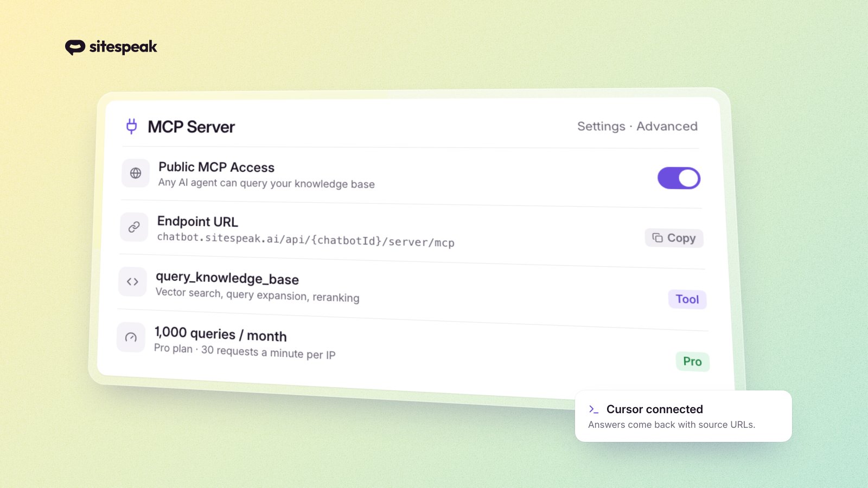Click the Public MCP Access title
This screenshot has width=868, height=488.
(216, 167)
